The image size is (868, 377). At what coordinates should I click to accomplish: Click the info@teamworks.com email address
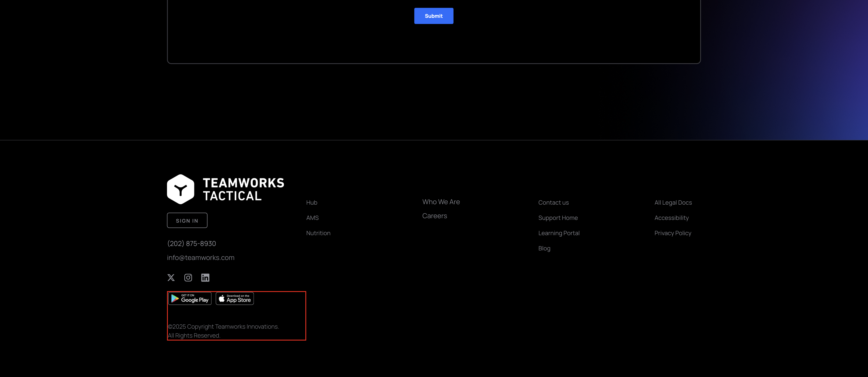point(200,258)
